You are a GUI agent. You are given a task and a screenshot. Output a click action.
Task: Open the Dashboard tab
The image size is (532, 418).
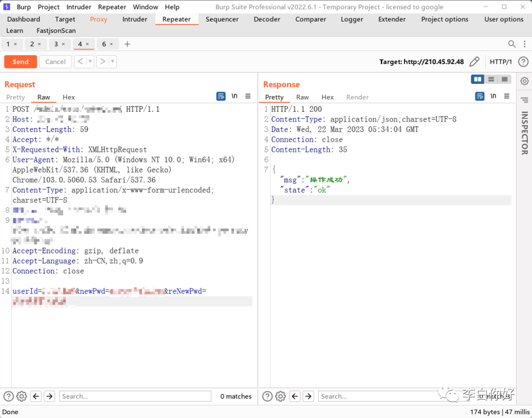coord(24,19)
